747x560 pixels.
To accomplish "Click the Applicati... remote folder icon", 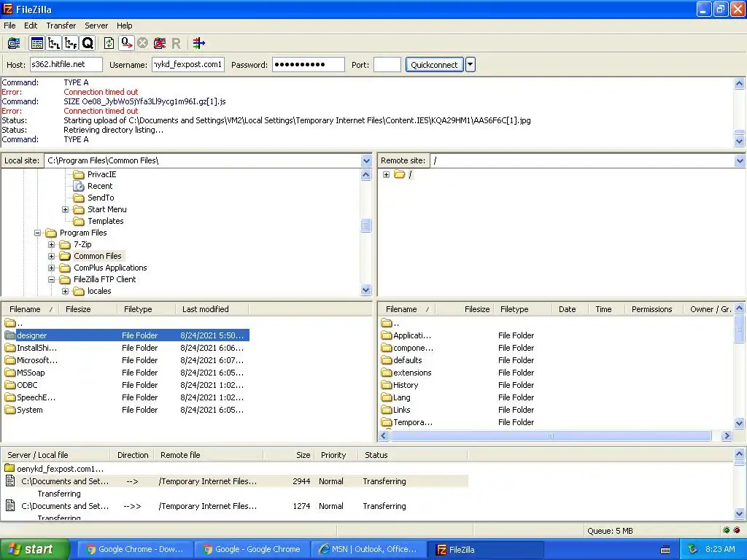I will 387,335.
